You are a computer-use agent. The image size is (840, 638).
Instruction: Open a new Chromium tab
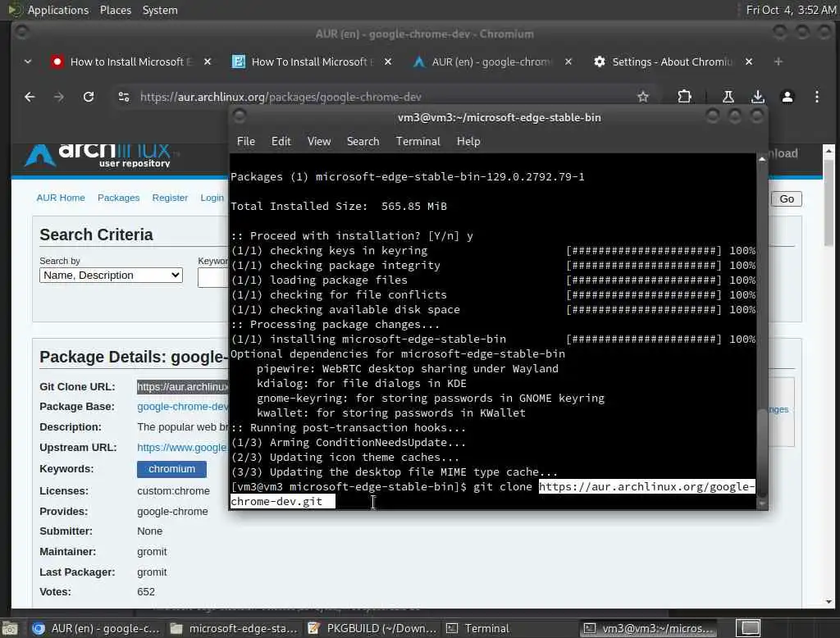[778, 62]
